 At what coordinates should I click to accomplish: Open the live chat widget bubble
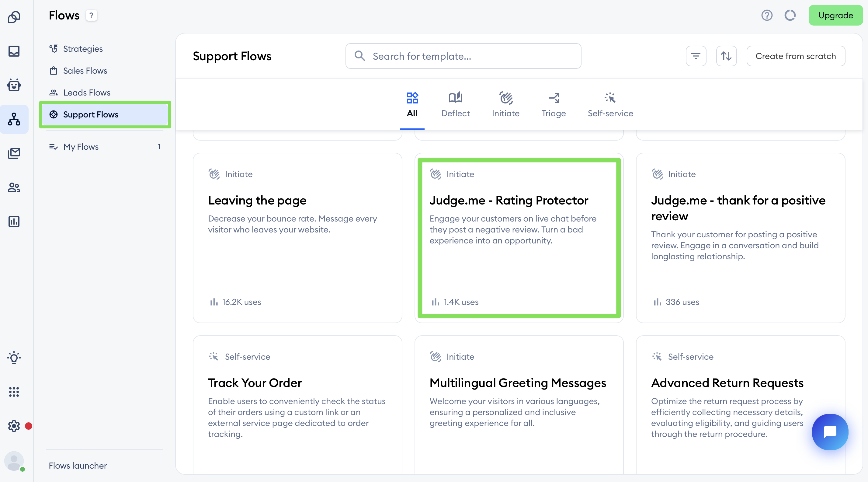830,432
